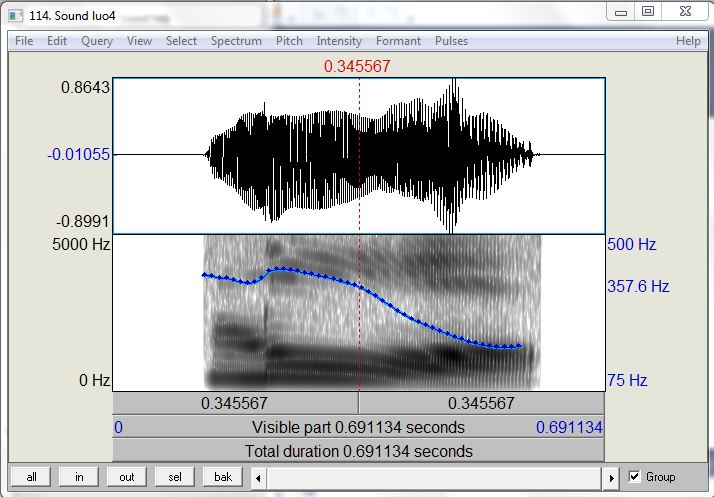Close the Sound luo4 window

tap(685, 11)
